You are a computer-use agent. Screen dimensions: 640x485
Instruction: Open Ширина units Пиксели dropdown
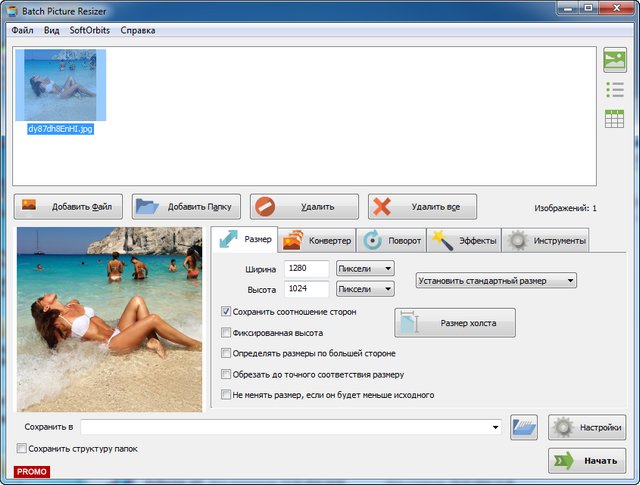pyautogui.click(x=365, y=269)
